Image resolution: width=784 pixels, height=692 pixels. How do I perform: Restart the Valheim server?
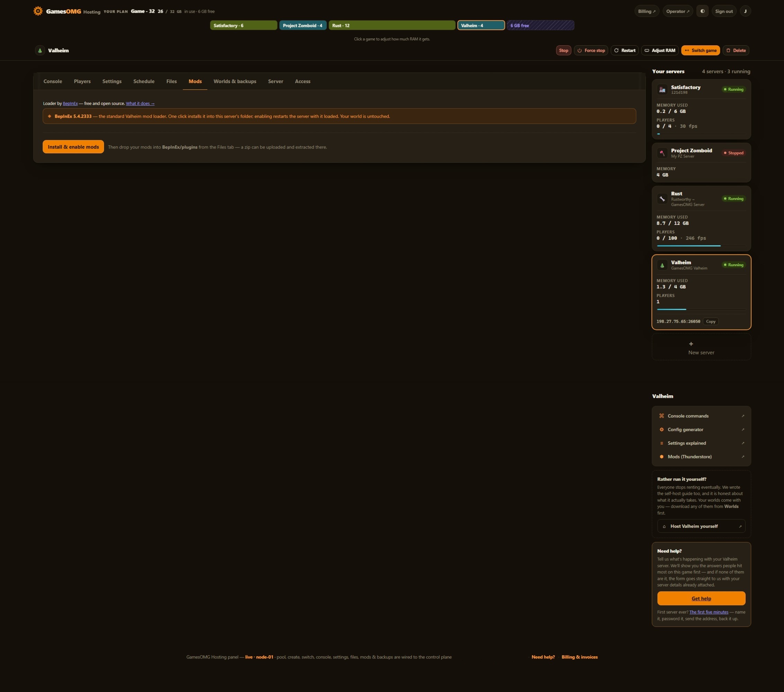click(x=624, y=50)
